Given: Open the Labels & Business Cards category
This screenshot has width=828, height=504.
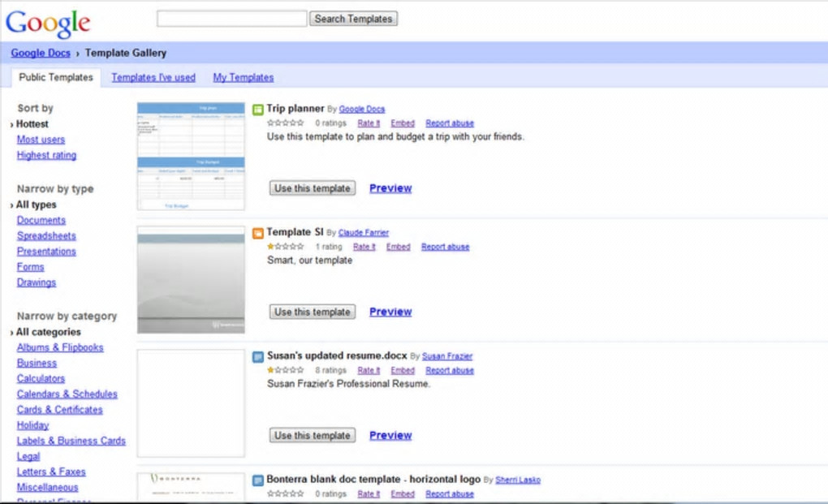Looking at the screenshot, I should click(x=71, y=441).
